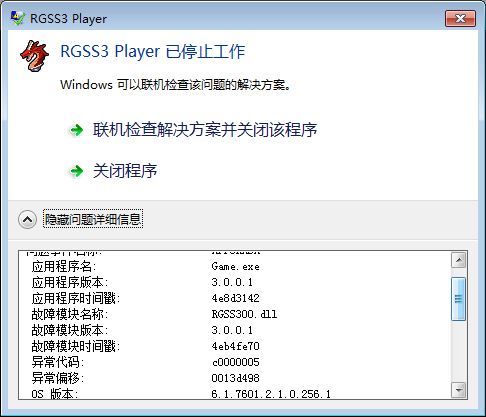486x417 pixels.
Task: Select the OS 版本 label
Action: coord(55,394)
